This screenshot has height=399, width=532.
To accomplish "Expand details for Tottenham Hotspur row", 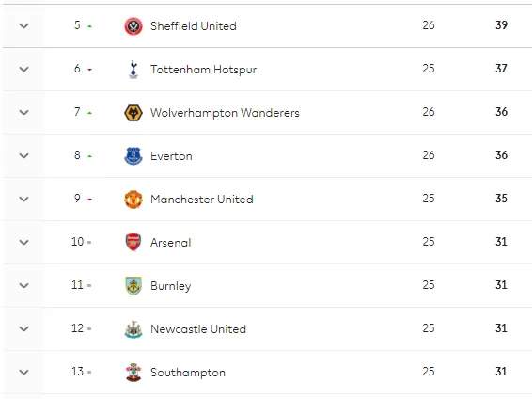I will tap(23, 70).
